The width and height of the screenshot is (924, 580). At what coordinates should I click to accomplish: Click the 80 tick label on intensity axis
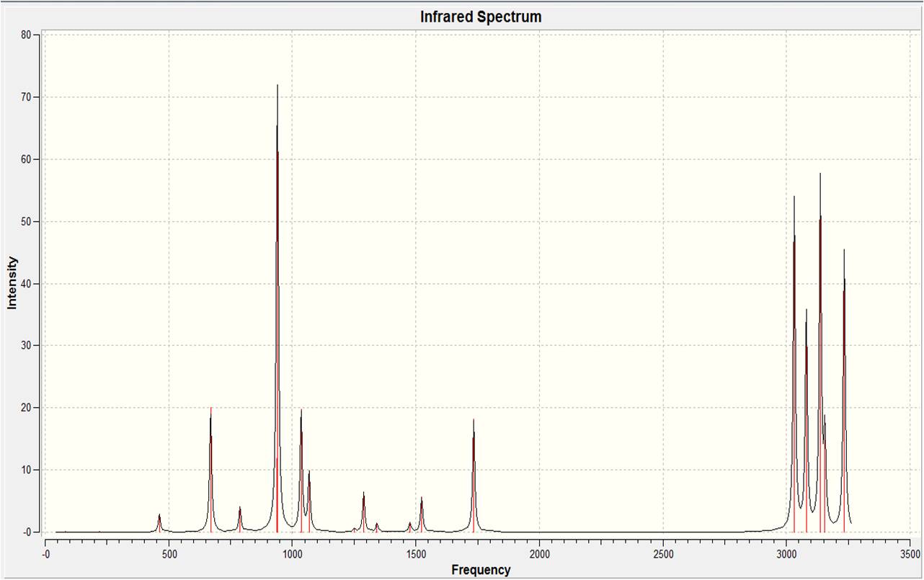[25, 35]
